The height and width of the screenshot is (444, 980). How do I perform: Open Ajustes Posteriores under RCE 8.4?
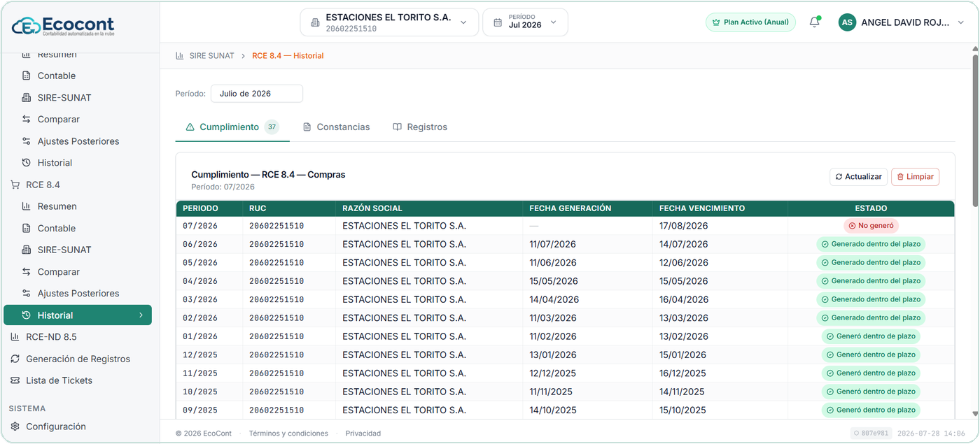(77, 294)
